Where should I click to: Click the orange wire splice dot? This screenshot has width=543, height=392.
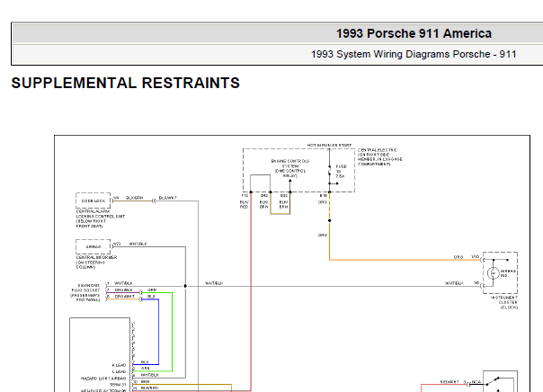[330, 220]
